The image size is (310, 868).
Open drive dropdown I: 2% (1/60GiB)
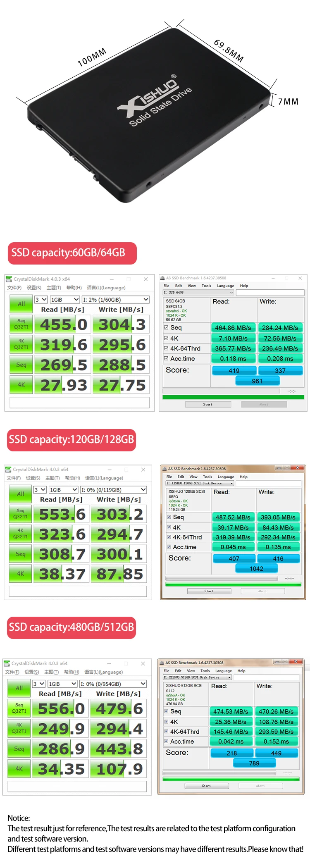(115, 300)
